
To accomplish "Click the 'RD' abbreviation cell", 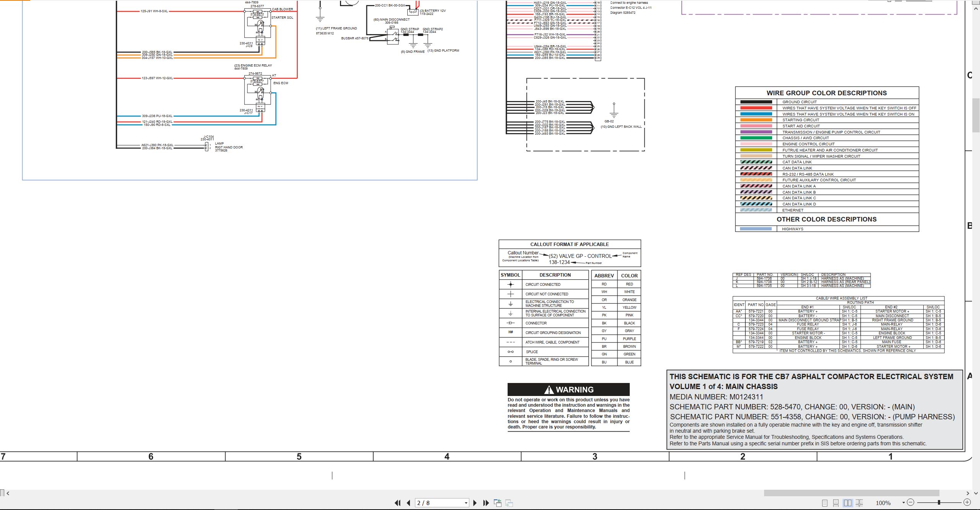I will point(604,284).
